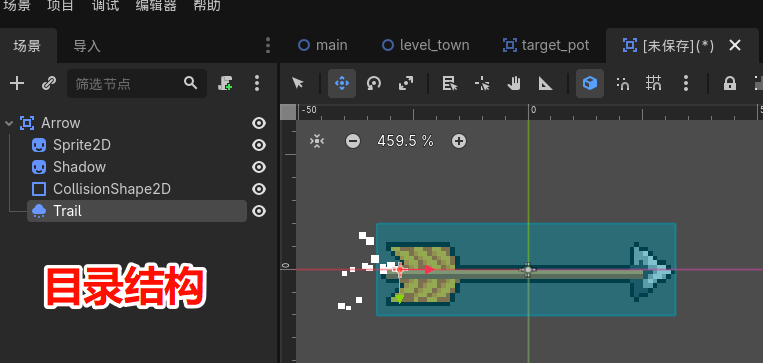Switch to the 场景 dock tab

coord(27,46)
